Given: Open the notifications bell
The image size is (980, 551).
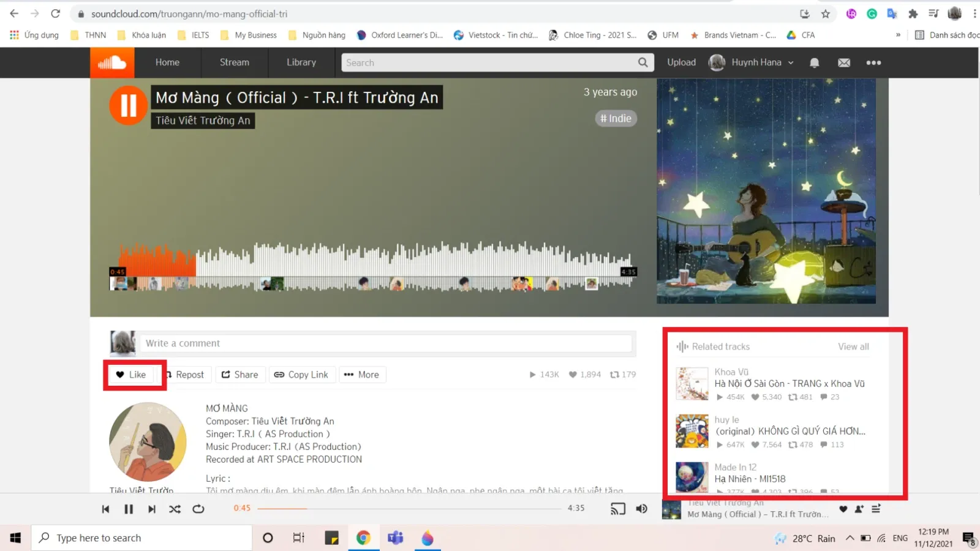Looking at the screenshot, I should tap(814, 62).
